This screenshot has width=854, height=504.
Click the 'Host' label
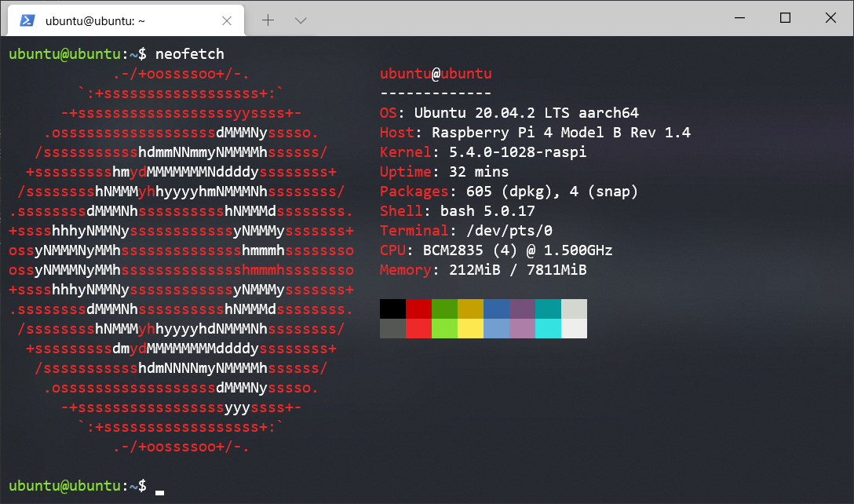pos(397,133)
